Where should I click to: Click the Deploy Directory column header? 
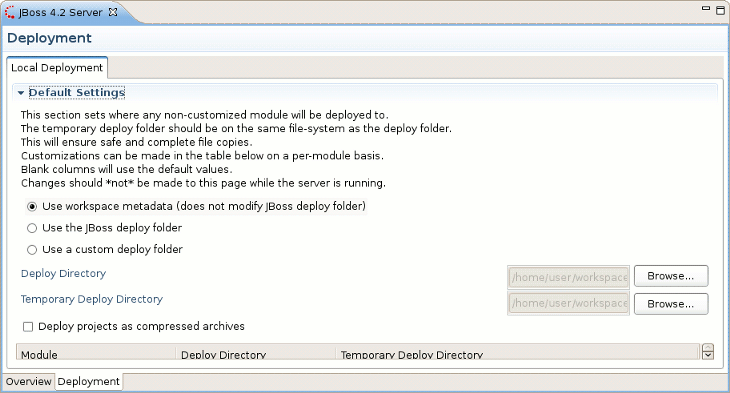click(256, 352)
